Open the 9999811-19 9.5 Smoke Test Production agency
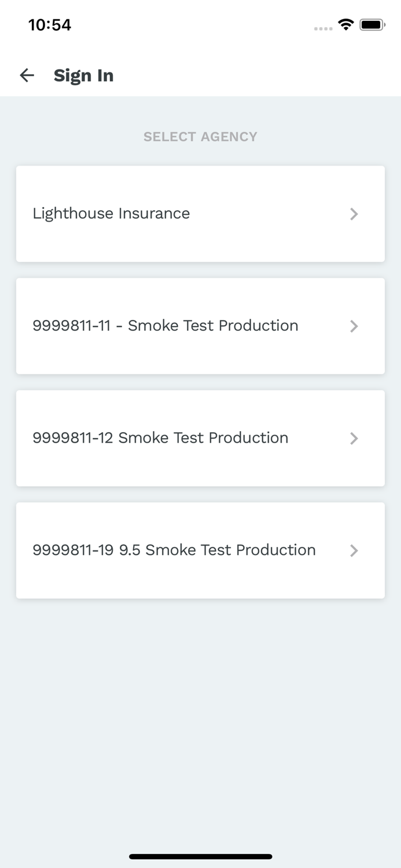Viewport: 401px width, 868px height. [200, 550]
